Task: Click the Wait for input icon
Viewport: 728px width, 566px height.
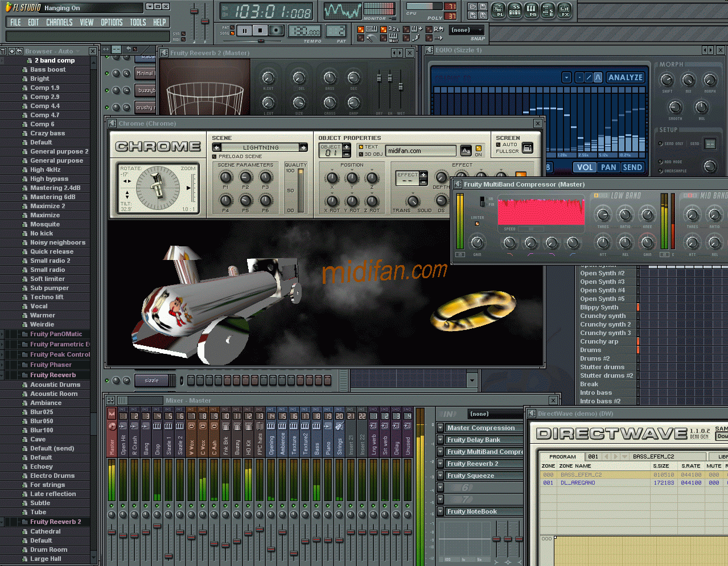Action: tap(393, 38)
